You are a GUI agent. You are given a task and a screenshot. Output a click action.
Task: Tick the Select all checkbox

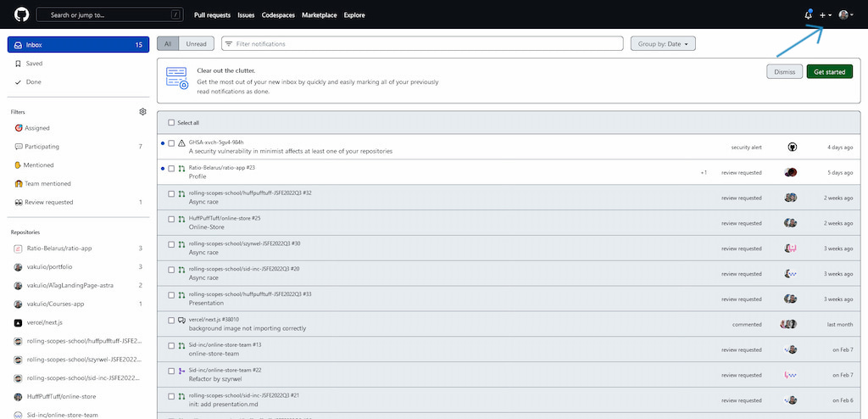(x=171, y=122)
